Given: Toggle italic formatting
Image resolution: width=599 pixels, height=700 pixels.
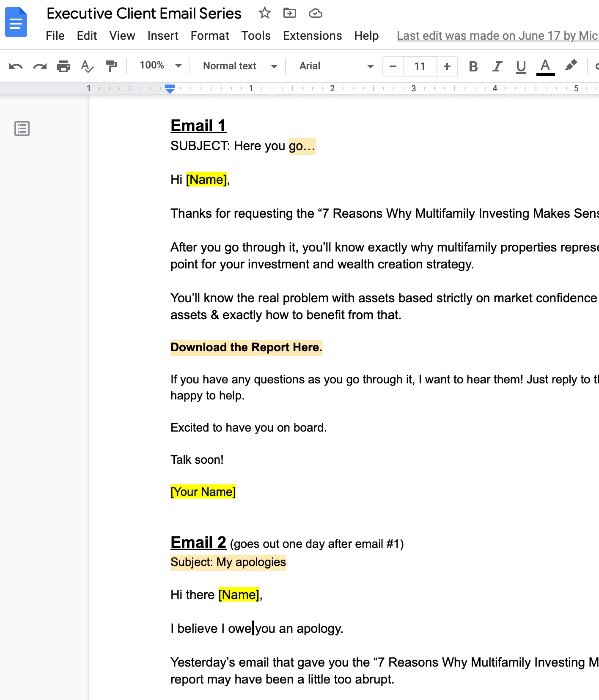Looking at the screenshot, I should click(497, 66).
